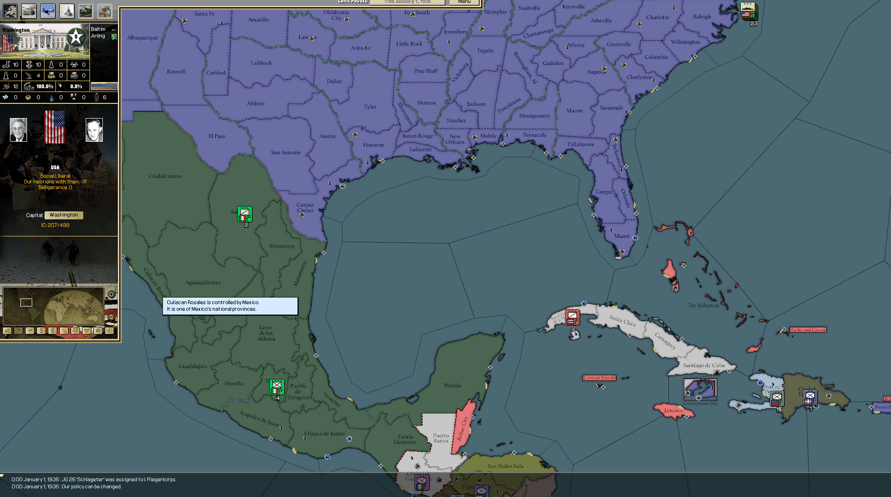
Task: Click the rocket test site icon
Action: coord(51,65)
